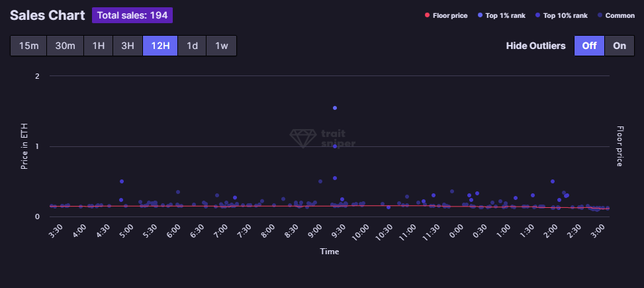Viewport: 644px width, 288px height.
Task: Switch to the 30m interval
Action: point(65,46)
